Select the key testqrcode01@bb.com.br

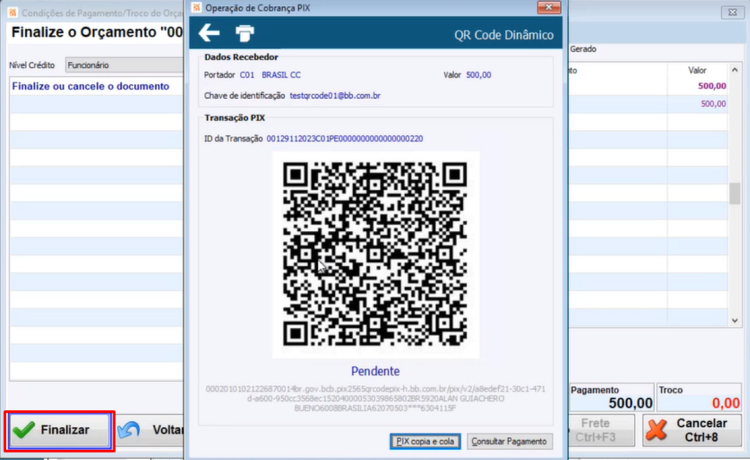pos(335,96)
